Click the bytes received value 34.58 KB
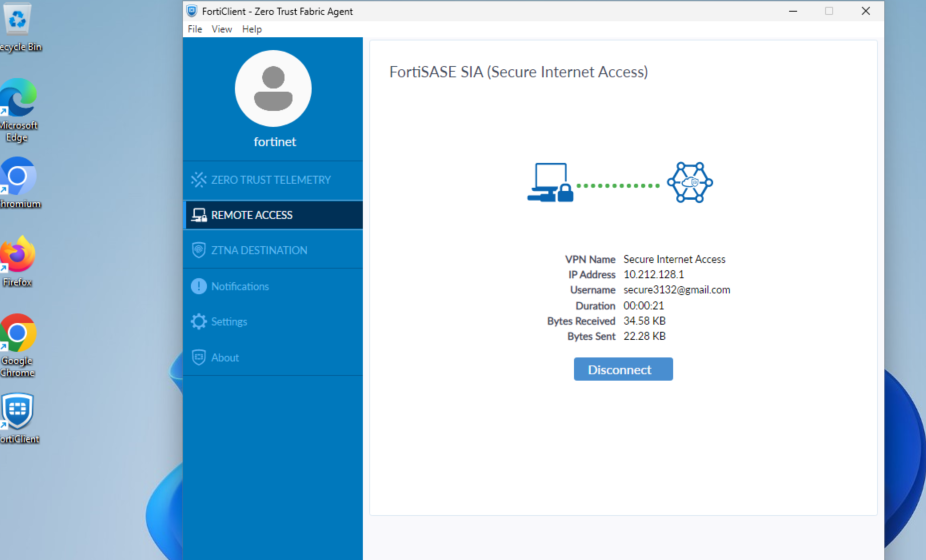Image resolution: width=926 pixels, height=560 pixels. point(644,321)
